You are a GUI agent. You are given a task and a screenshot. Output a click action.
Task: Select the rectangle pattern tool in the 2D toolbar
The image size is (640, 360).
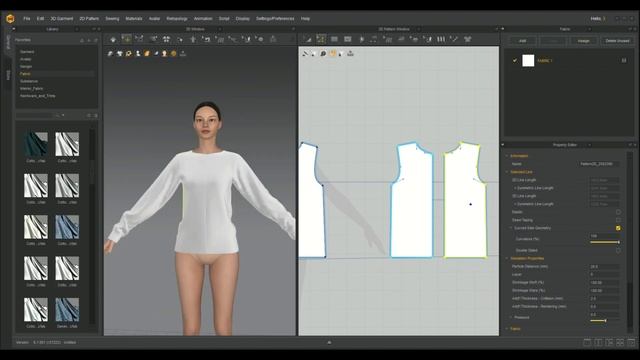334,39
